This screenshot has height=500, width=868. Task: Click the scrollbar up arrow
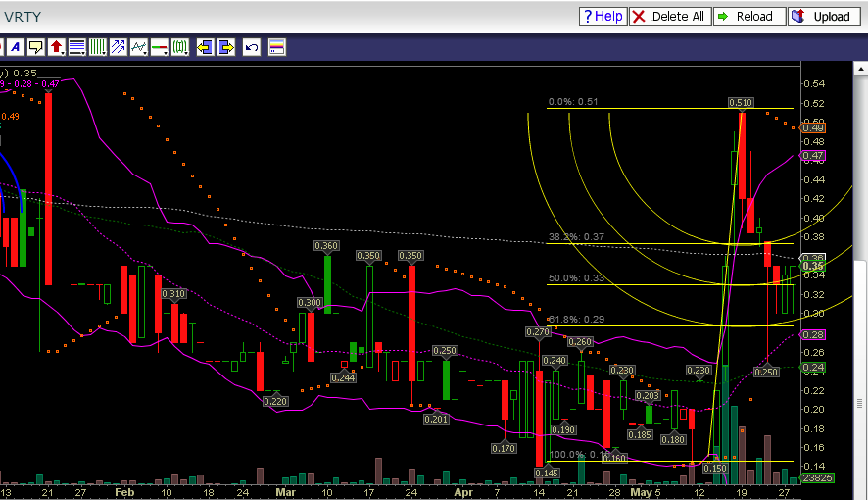861,70
